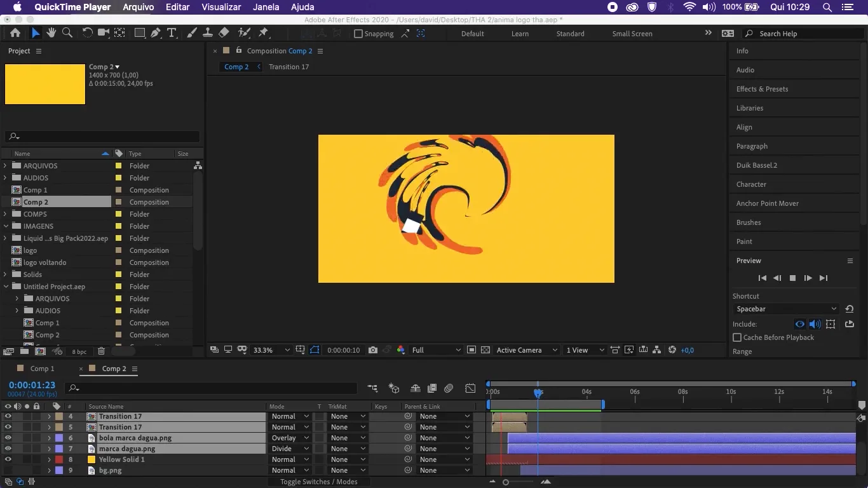Enable the Snapping checkbox
Viewport: 868px width, 488px height.
(358, 34)
